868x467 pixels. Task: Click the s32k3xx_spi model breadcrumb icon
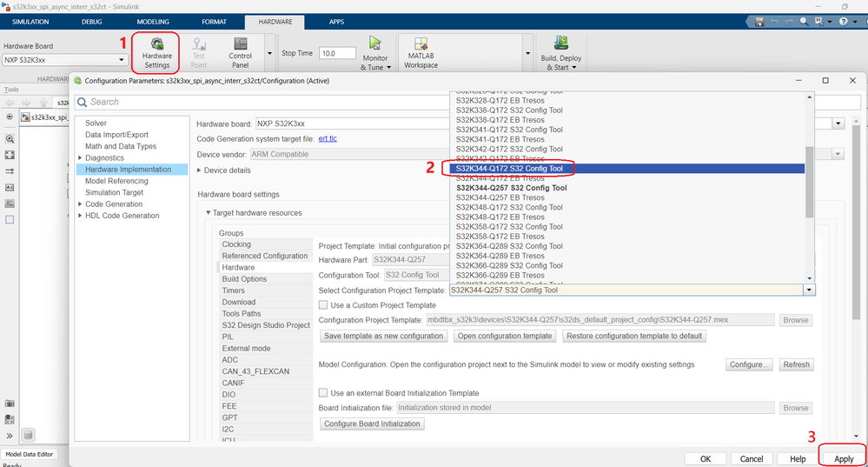25,117
